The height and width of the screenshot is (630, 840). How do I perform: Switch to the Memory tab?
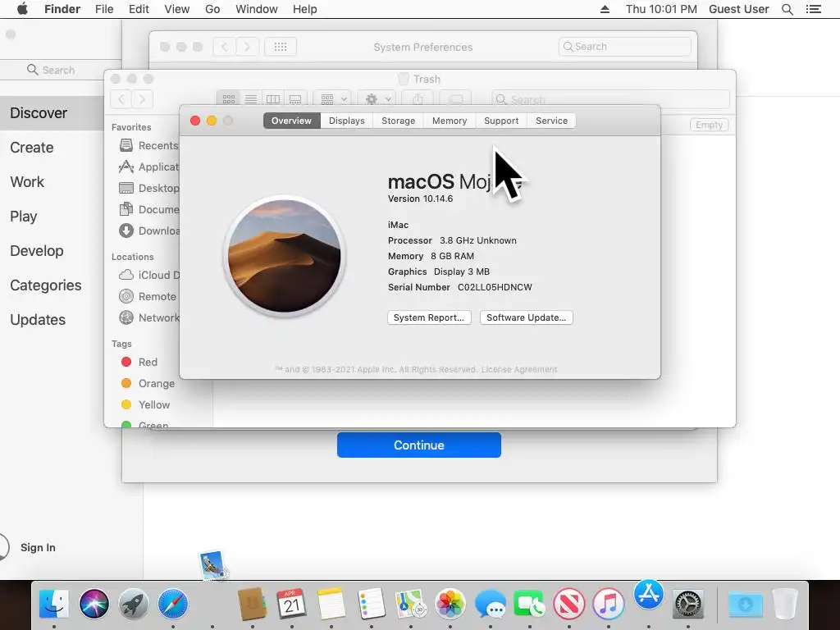click(450, 121)
